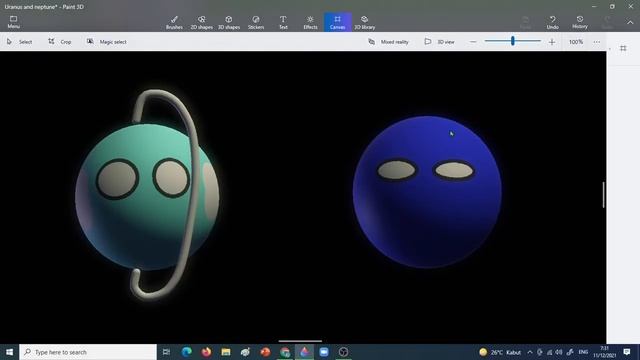Launch Microsoft Edge from taskbar

[187, 352]
